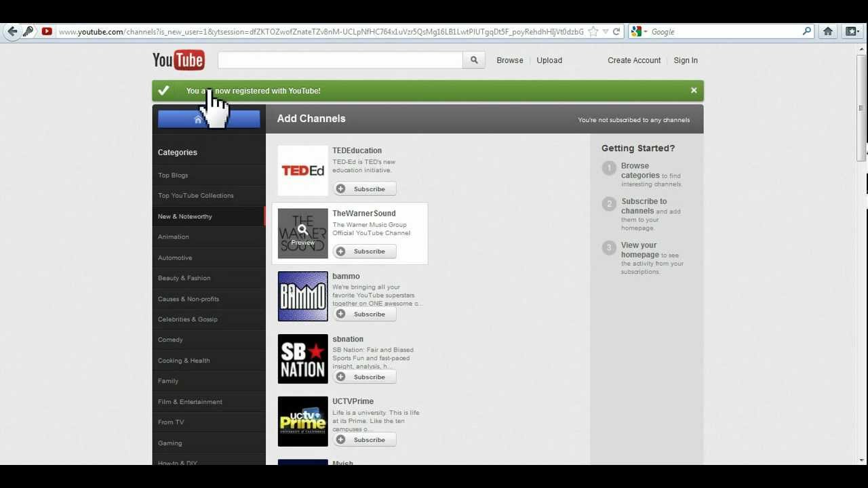The image size is (868, 488).
Task: Subscribe to sbnation channel
Action: point(364,377)
